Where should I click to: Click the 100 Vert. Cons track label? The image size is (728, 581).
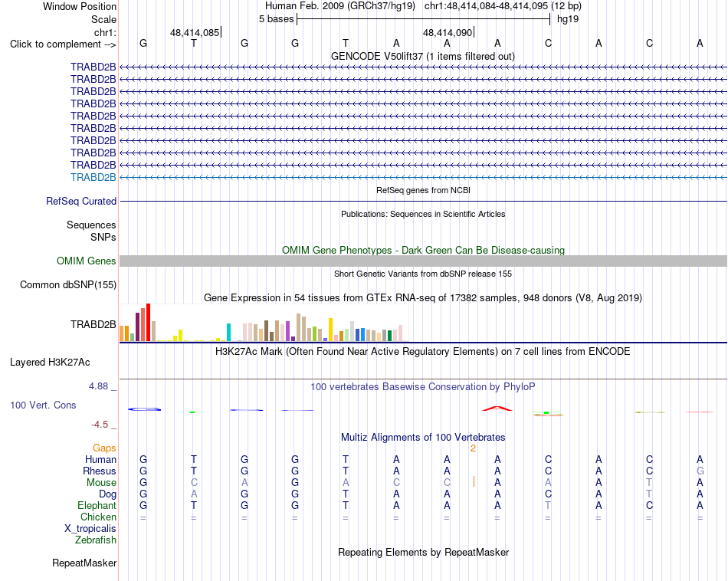click(x=43, y=405)
